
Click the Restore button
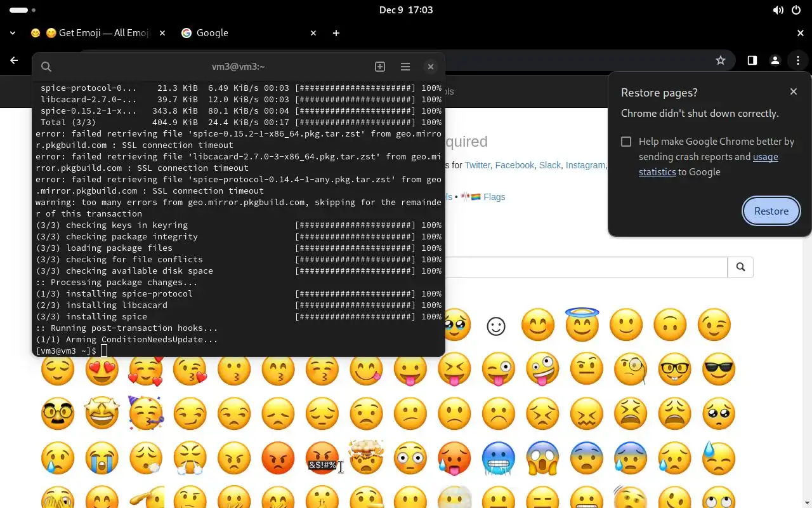771,211
